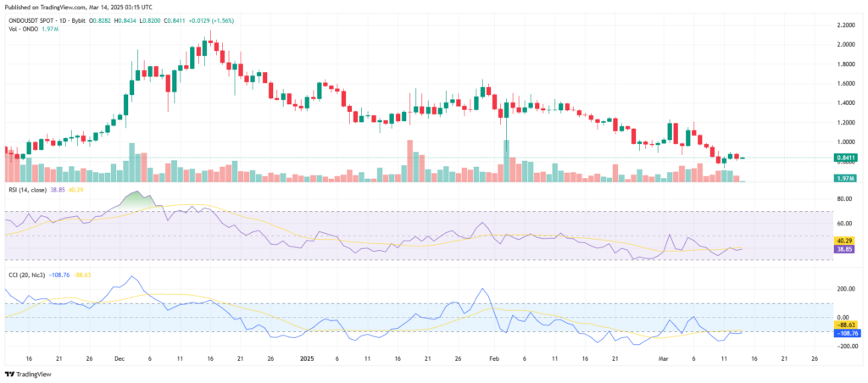
Task: Click the 1.97M volume label on axis
Action: click(843, 178)
